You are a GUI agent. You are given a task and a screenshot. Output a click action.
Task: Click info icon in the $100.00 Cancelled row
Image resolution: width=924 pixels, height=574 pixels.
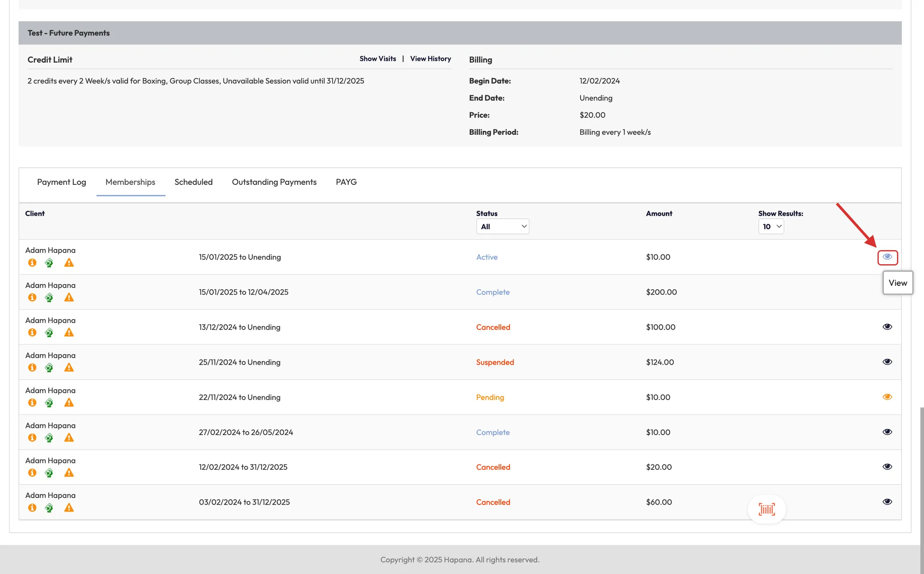tap(32, 332)
